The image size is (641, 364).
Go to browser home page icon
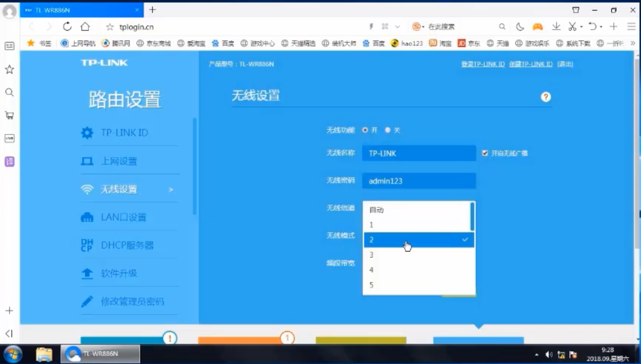85,27
